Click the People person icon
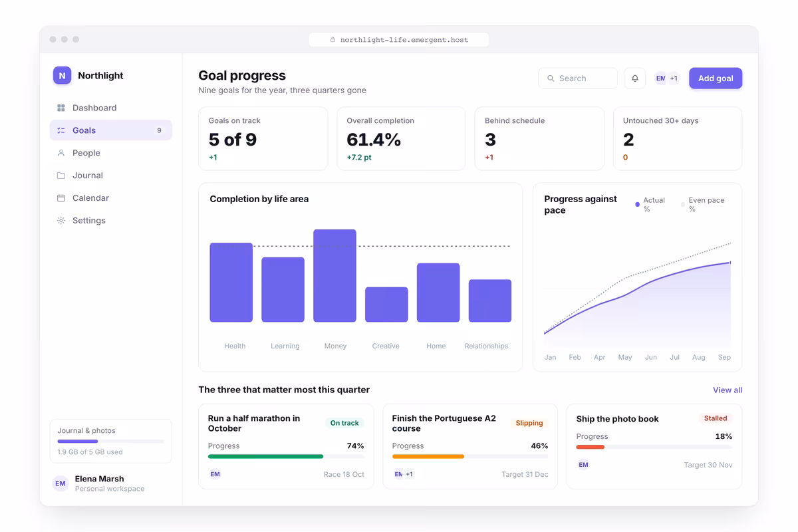 pos(61,153)
